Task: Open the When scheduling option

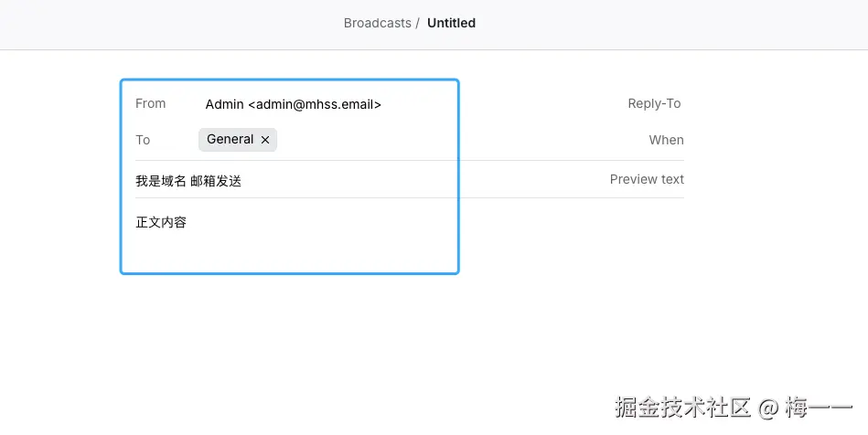Action: [666, 140]
